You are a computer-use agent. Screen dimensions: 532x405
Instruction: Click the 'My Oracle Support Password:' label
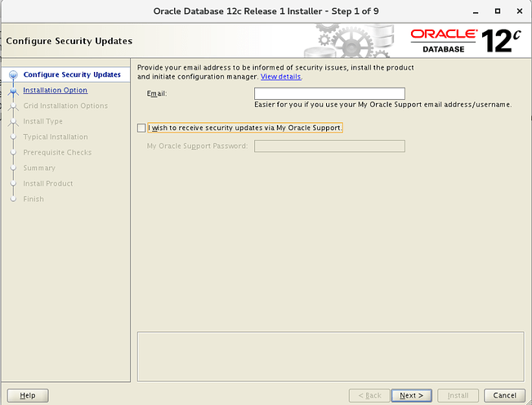click(197, 146)
